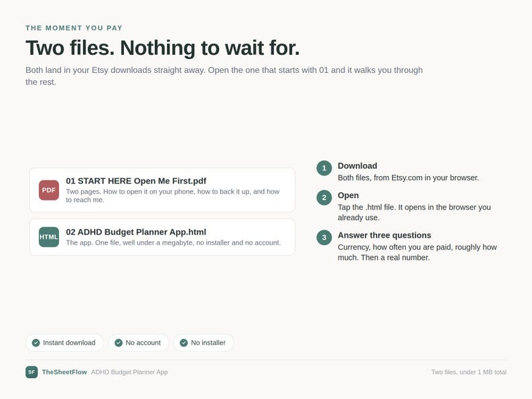Click the Instant download pill
Viewport: 532px width, 399px height.
click(64, 343)
